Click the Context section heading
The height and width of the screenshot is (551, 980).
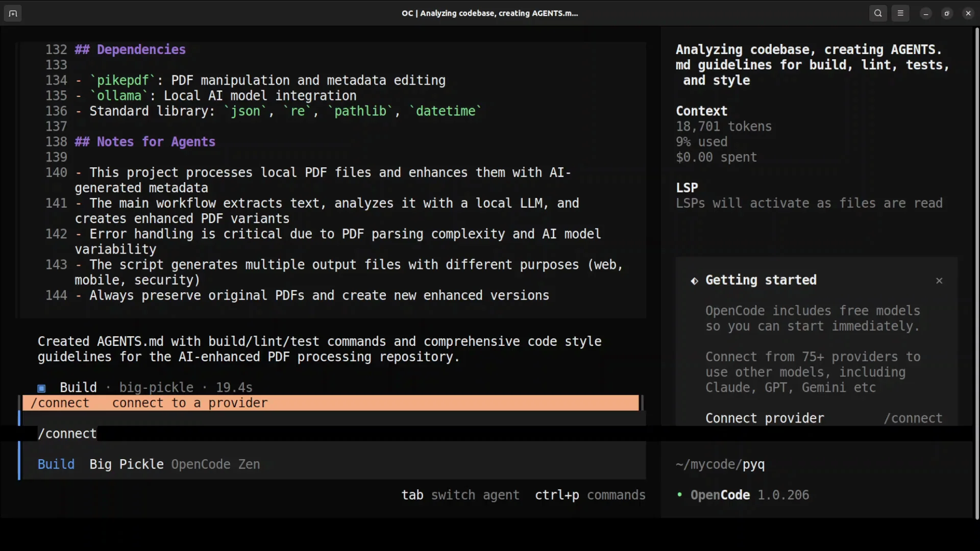(x=701, y=111)
